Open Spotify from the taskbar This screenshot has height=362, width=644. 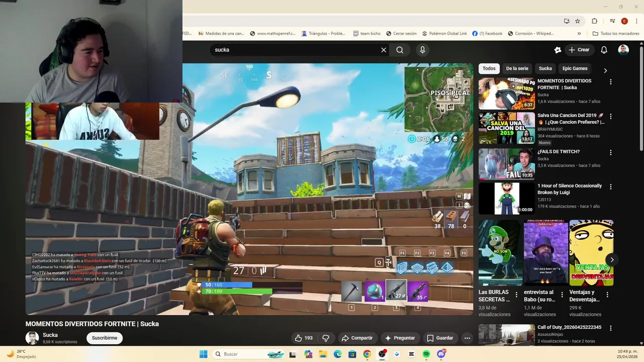pyautogui.click(x=426, y=354)
